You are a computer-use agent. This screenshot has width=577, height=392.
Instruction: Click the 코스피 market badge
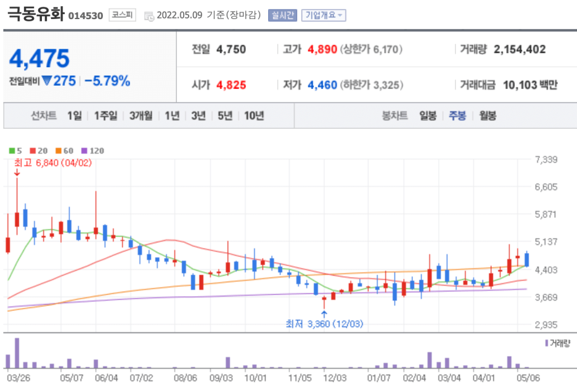click(122, 15)
